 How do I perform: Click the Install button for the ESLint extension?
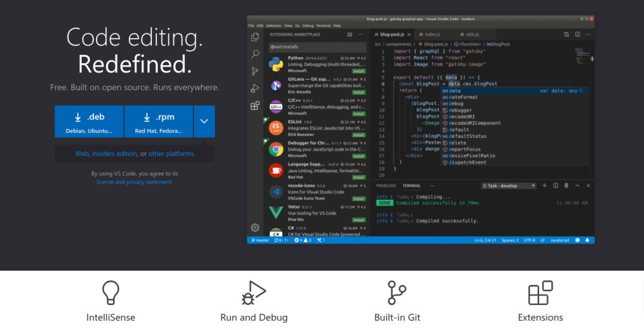pyautogui.click(x=359, y=135)
